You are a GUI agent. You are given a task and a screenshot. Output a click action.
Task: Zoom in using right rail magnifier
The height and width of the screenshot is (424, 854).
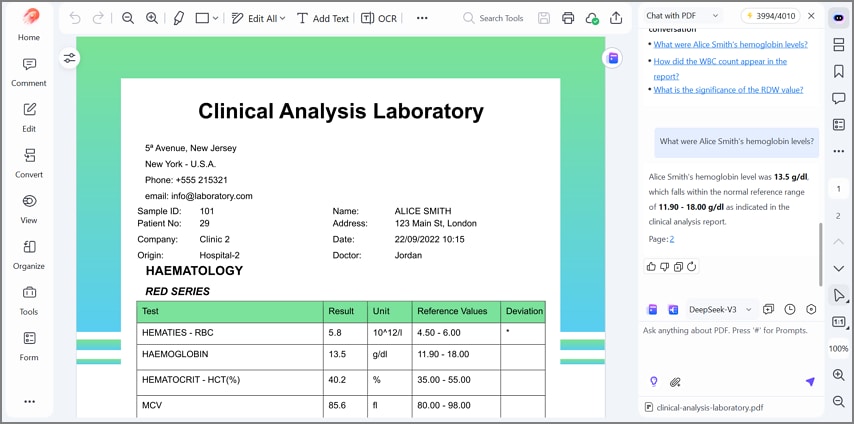tap(839, 374)
